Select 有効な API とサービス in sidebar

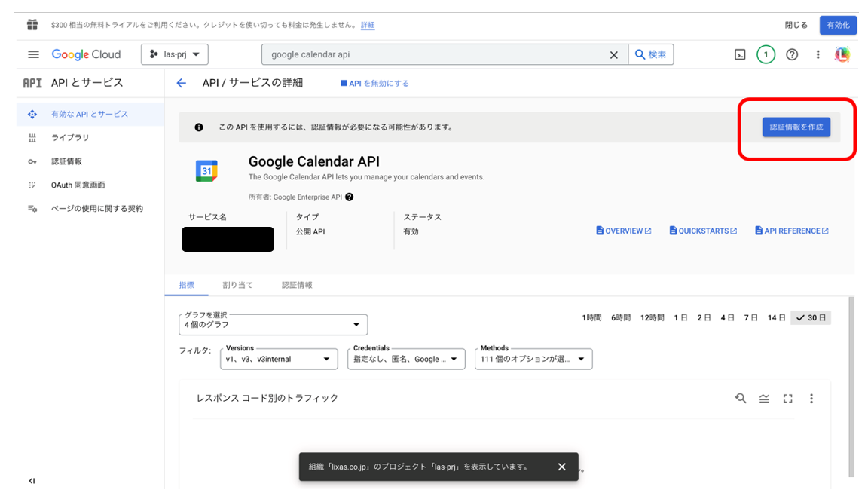tap(90, 114)
